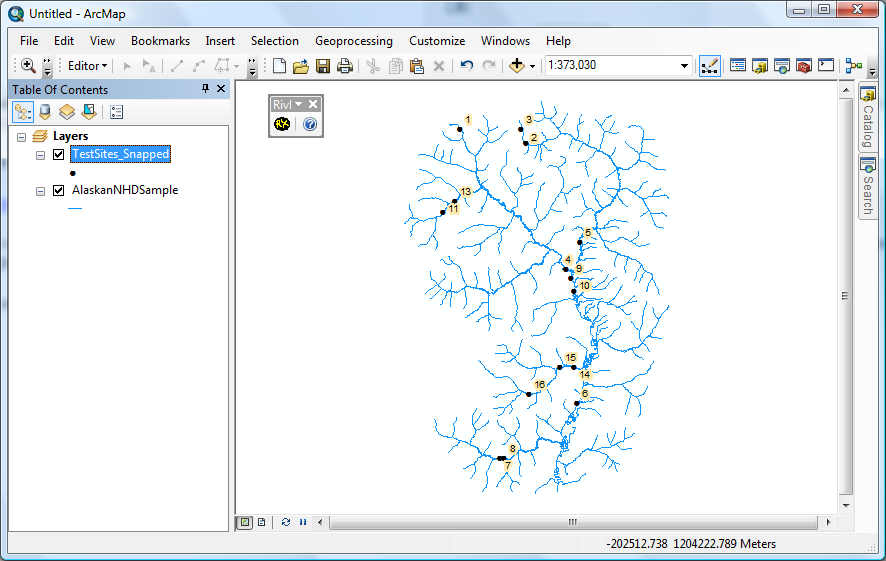Toggle the Editor Toolbar icon

[x=710, y=66]
